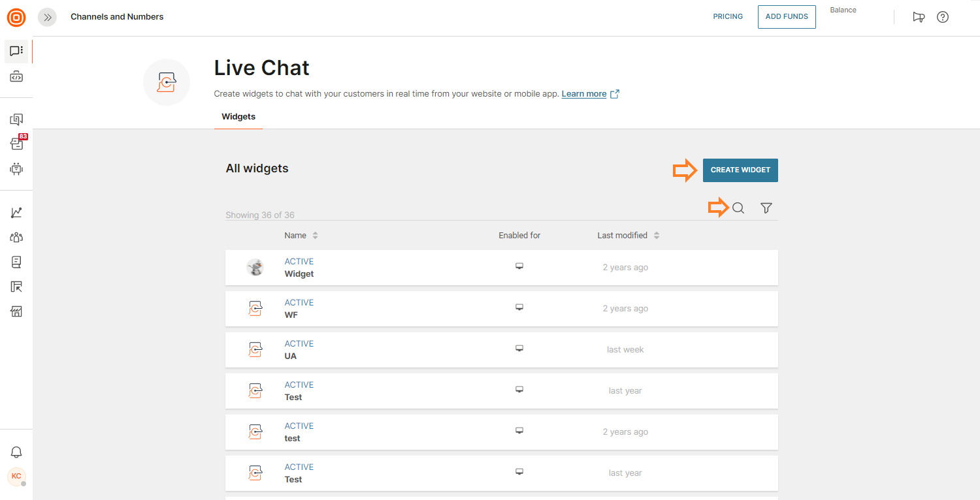Open the PRICING menu item
This screenshot has width=980, height=500.
(x=728, y=17)
